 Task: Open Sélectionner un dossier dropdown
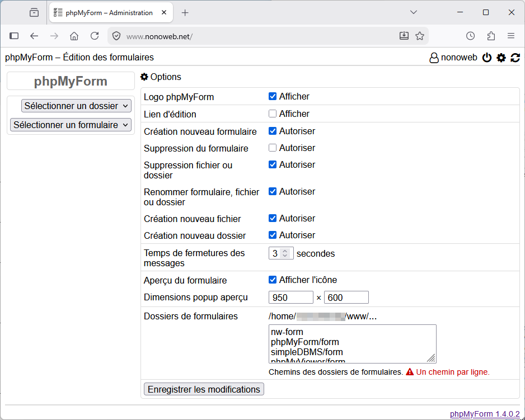click(76, 106)
